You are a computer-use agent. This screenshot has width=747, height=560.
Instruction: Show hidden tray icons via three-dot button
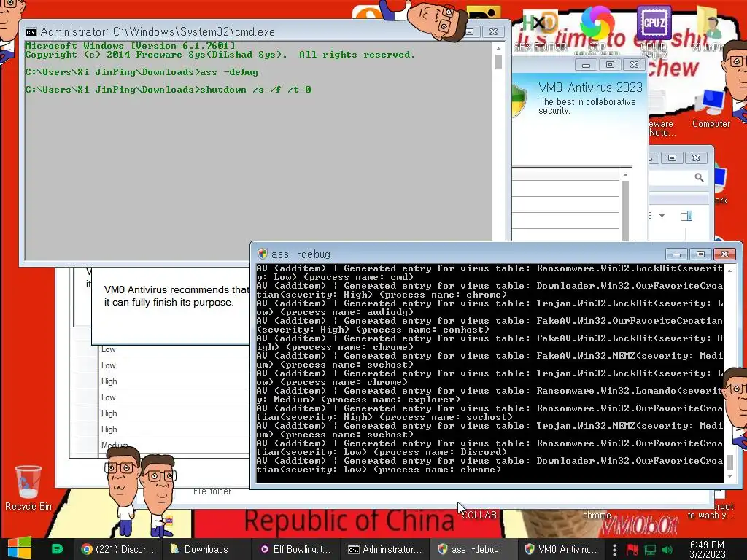point(614,550)
